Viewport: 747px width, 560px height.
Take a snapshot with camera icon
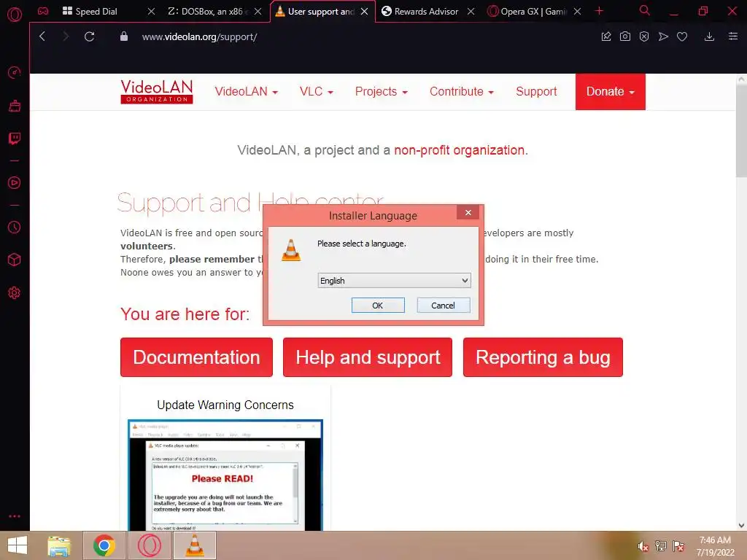point(625,36)
